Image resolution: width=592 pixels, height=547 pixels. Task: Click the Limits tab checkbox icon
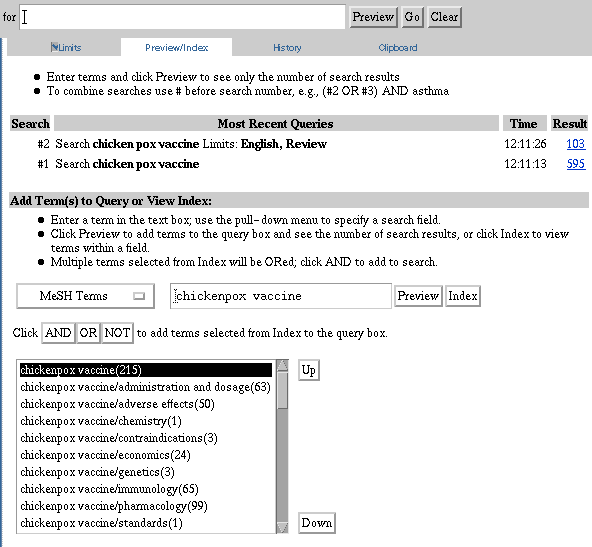(x=54, y=47)
